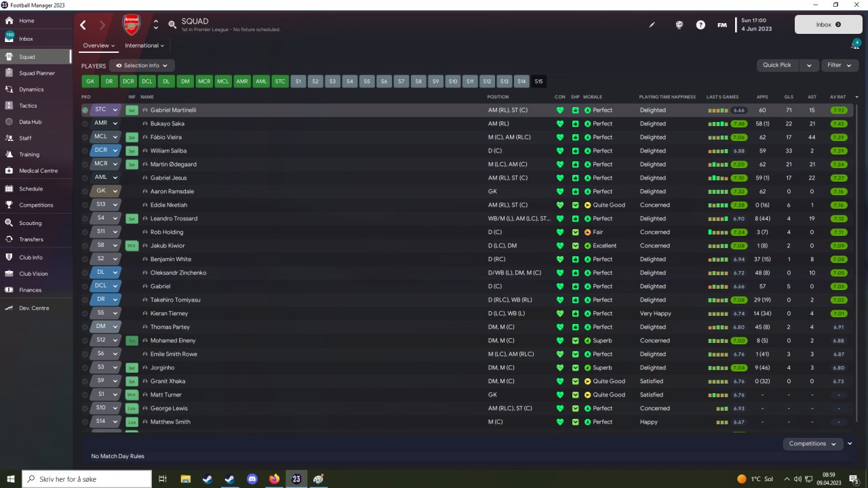The width and height of the screenshot is (868, 488).
Task: Open the Medical Centre sidebar icon
Action: point(9,171)
